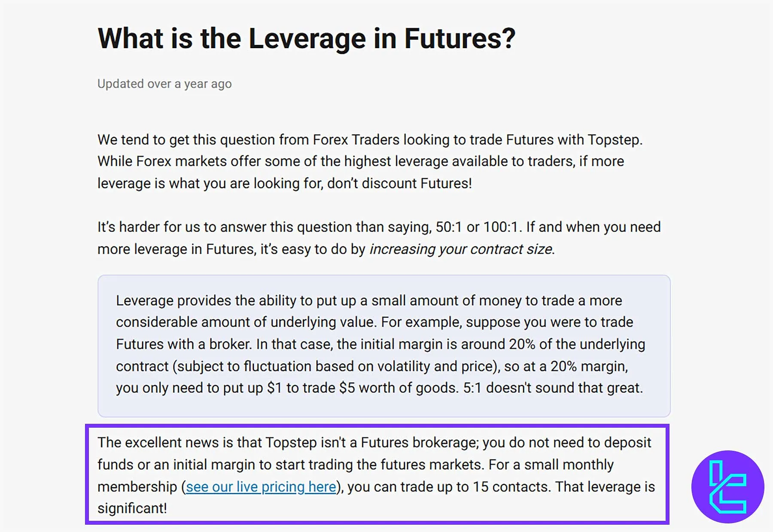Click the word "significant!" at the paragraph end
The height and width of the screenshot is (532, 773).
coord(132,508)
